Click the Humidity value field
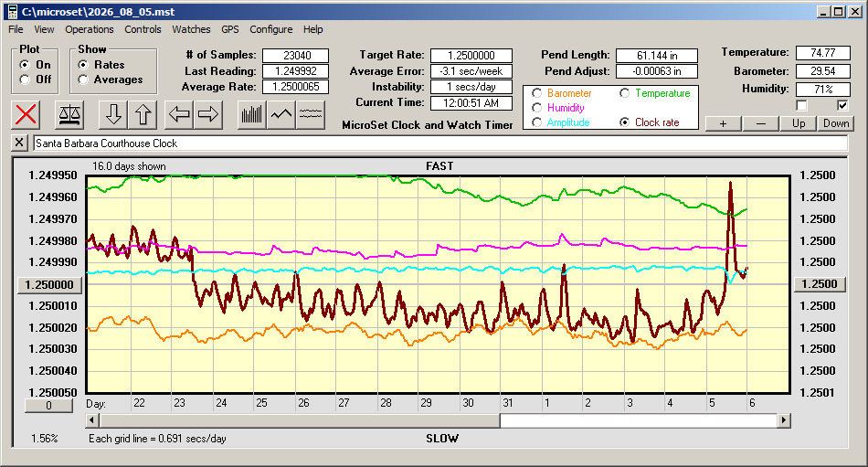Screen dimensions: 868x467 (822, 90)
